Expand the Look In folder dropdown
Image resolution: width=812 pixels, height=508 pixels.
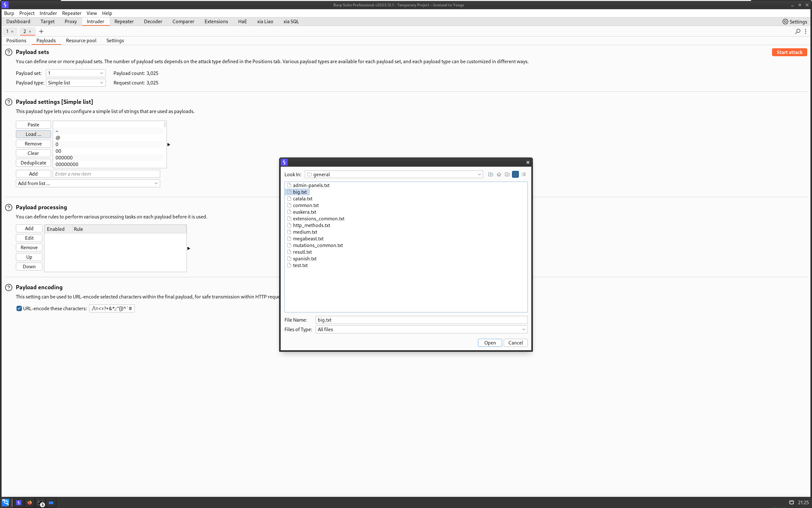coord(394,174)
